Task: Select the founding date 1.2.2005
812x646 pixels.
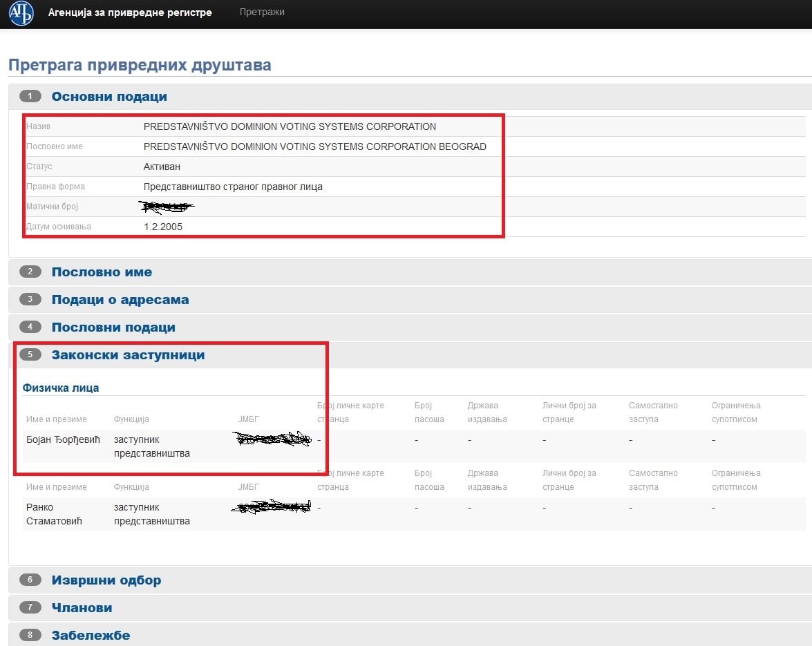Action: tap(163, 227)
